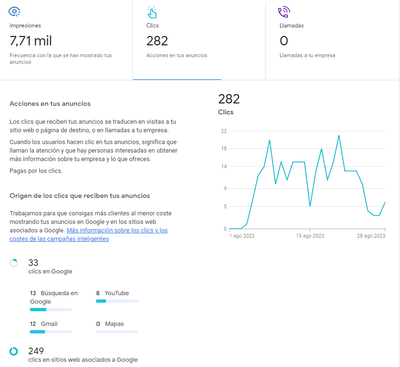Click the 28 ago 2023 axis label
The image size is (400, 367).
click(371, 236)
